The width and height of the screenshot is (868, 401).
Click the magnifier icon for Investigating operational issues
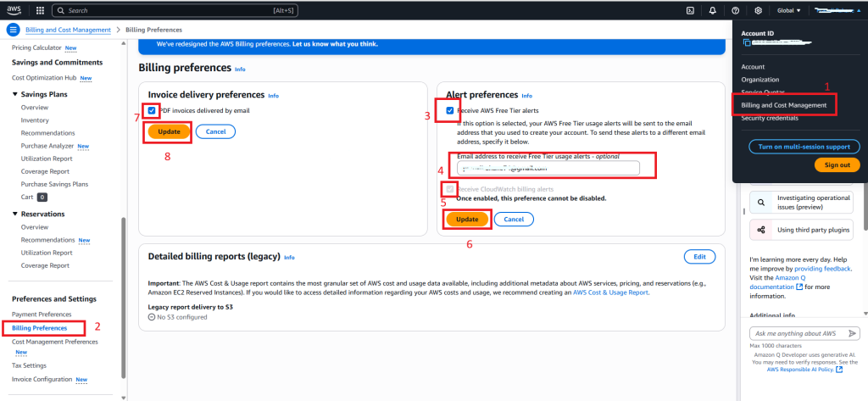pos(760,202)
